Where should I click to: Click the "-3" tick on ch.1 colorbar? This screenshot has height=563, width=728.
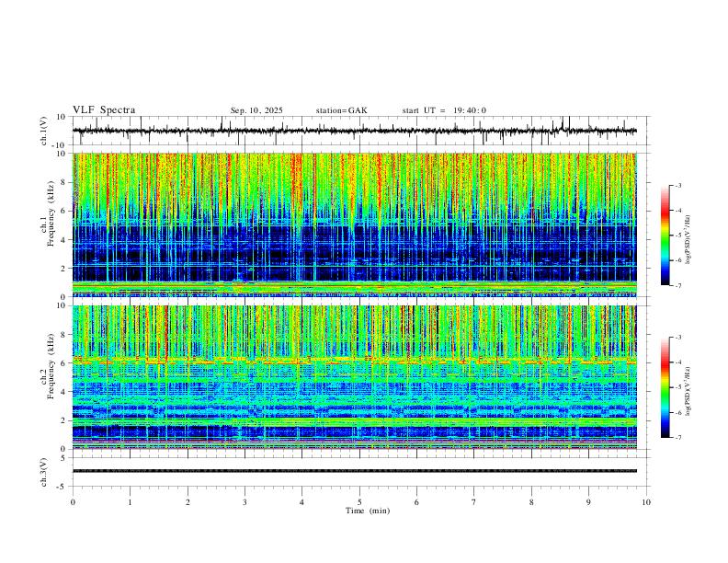(x=677, y=185)
